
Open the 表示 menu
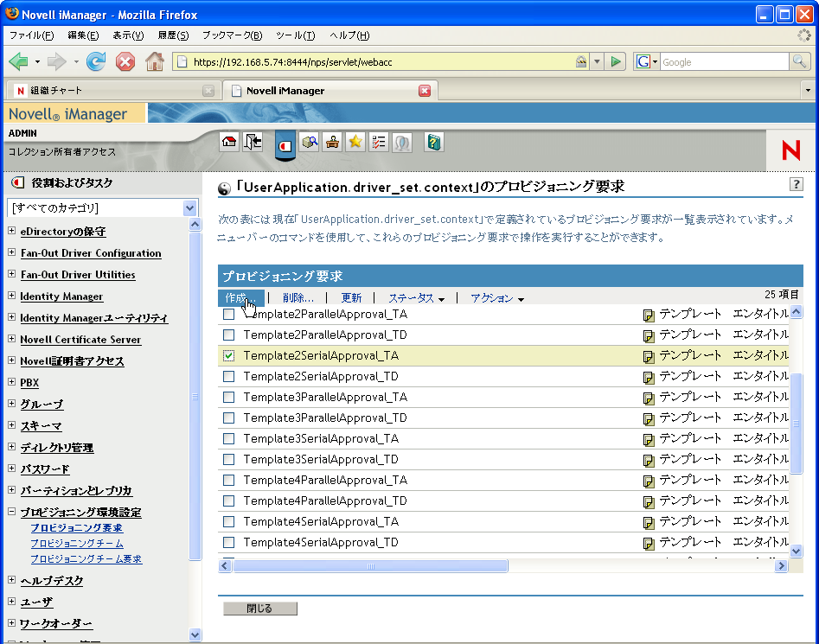point(128,35)
